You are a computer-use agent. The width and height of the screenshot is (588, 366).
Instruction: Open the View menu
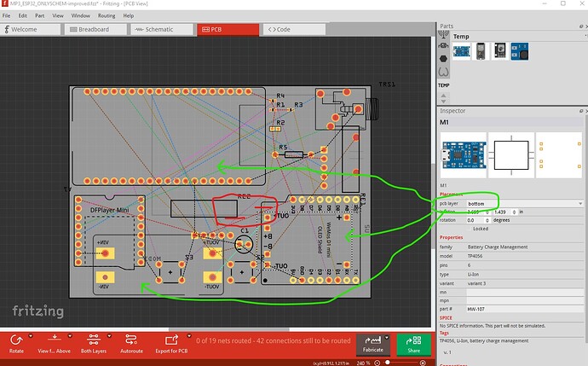(x=58, y=15)
